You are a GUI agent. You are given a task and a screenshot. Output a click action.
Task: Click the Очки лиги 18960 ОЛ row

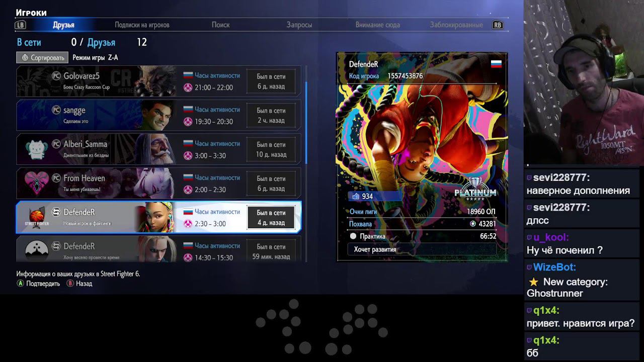pyautogui.click(x=422, y=212)
